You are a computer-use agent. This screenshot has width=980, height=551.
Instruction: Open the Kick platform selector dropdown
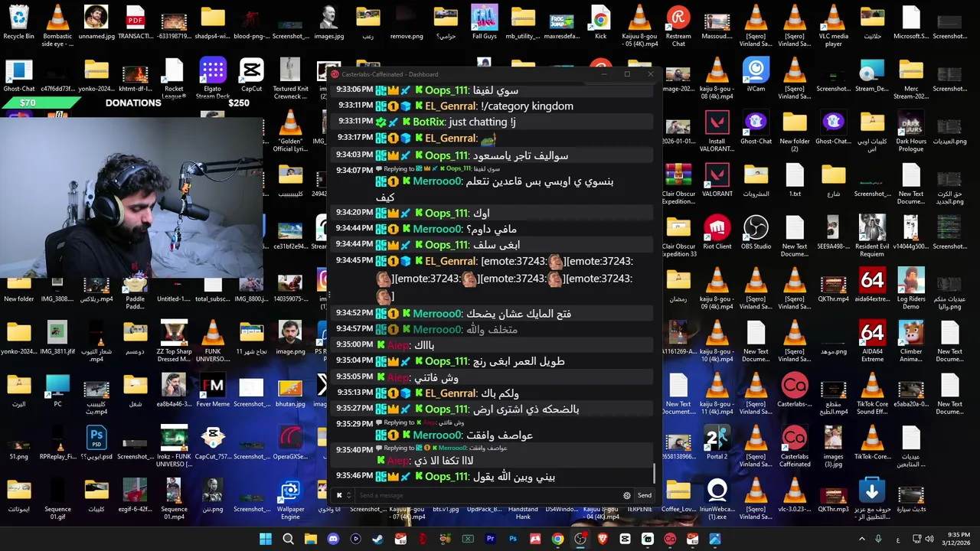point(344,495)
